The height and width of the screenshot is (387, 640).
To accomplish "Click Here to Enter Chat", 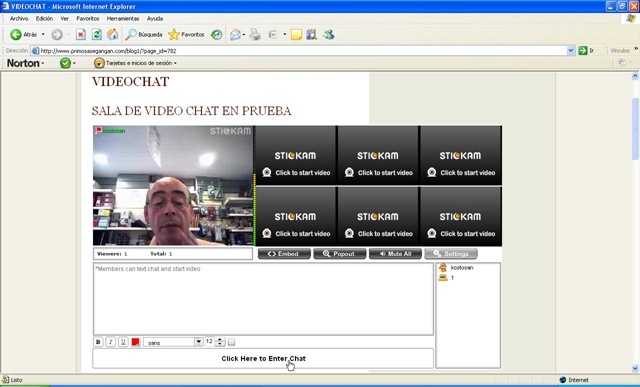I will tap(263, 358).
